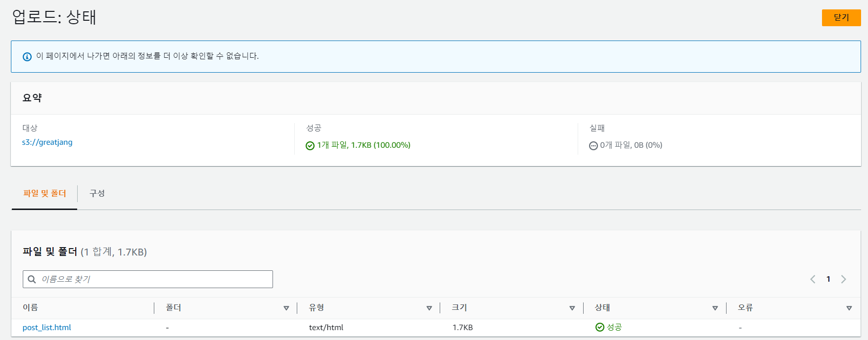Screen dimensions: 868x340
Task: Sort by 오류 column arrow
Action: pos(849,308)
